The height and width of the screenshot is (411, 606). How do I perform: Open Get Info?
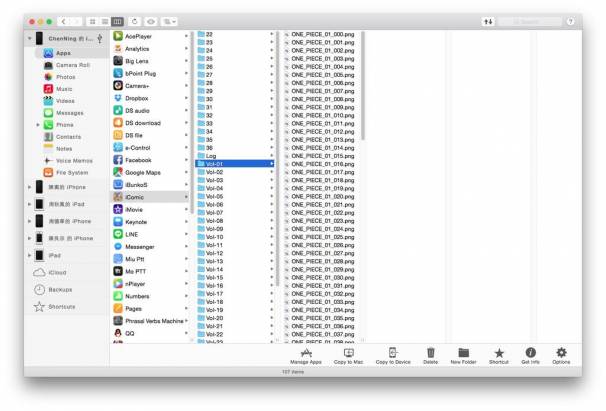click(530, 356)
